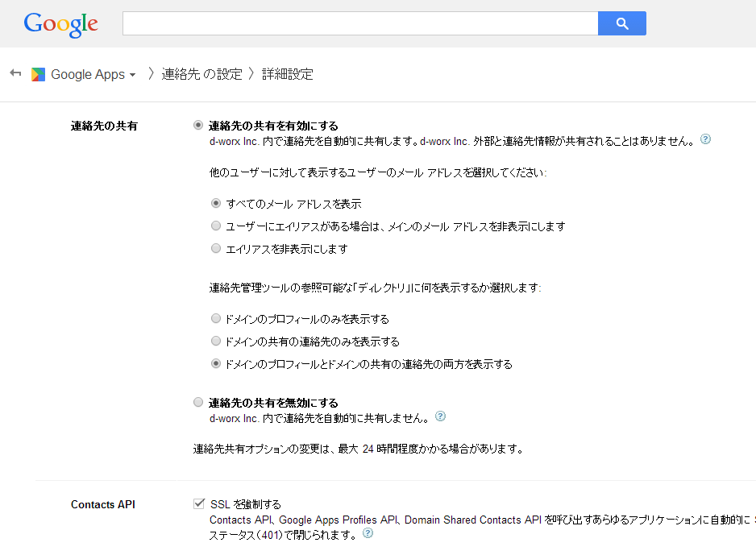Select the show both profiles and shared contacts option
Screen dimensions: 756x555
click(215, 363)
